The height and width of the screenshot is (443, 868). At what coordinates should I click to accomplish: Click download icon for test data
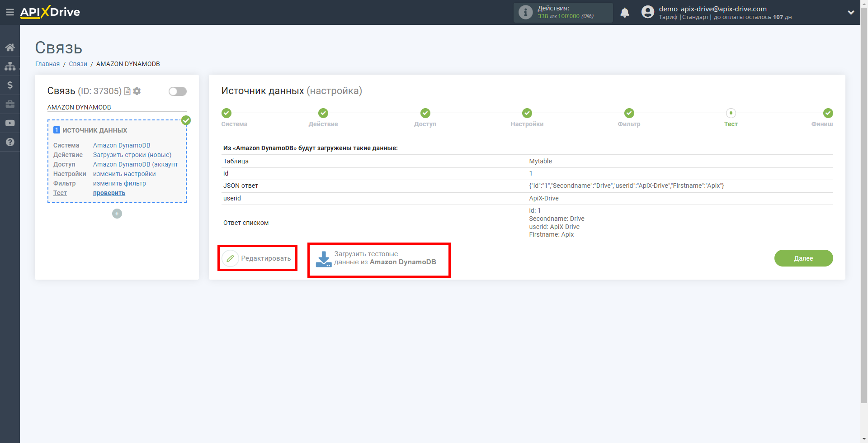[x=324, y=259]
